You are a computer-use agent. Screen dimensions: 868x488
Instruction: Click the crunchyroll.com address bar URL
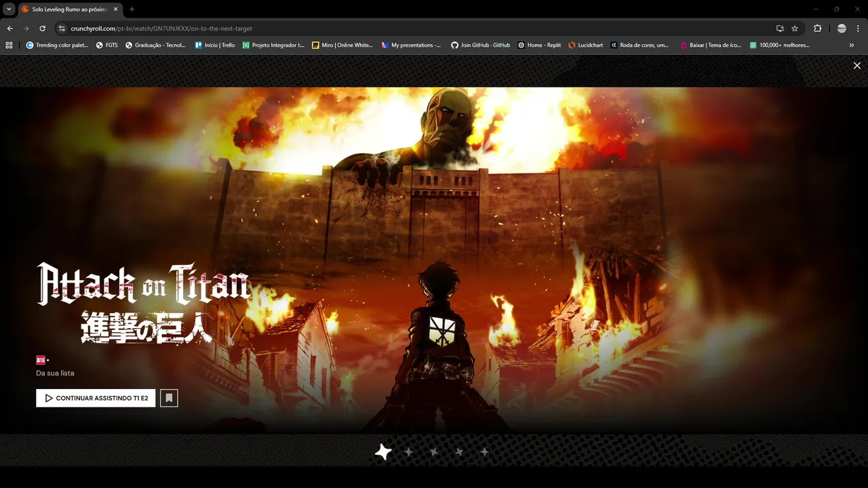(161, 28)
